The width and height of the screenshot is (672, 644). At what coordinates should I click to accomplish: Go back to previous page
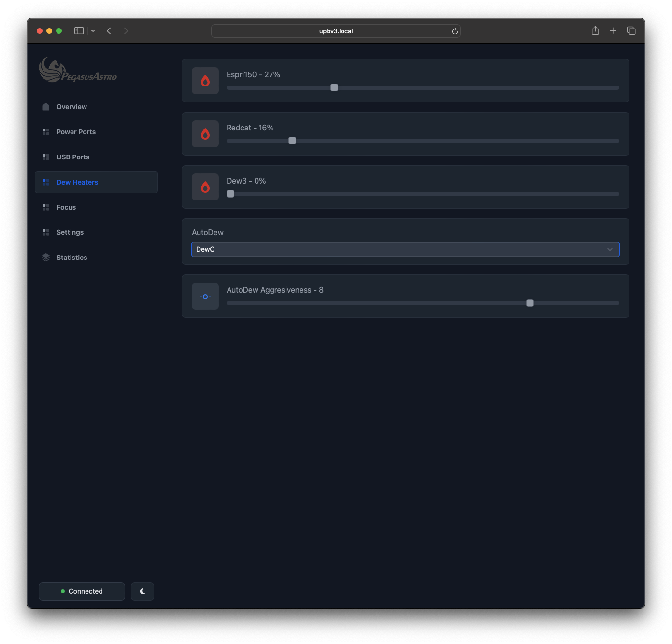109,31
